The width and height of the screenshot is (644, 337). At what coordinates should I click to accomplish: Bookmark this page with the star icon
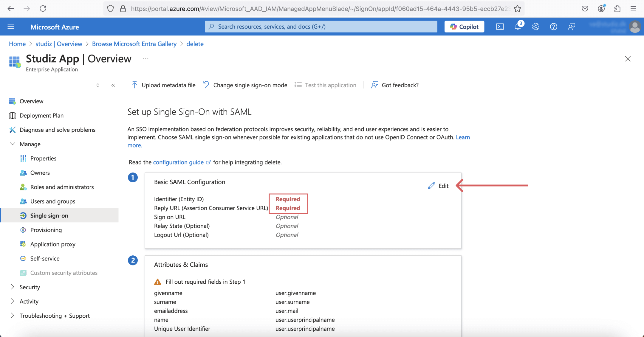pyautogui.click(x=517, y=9)
